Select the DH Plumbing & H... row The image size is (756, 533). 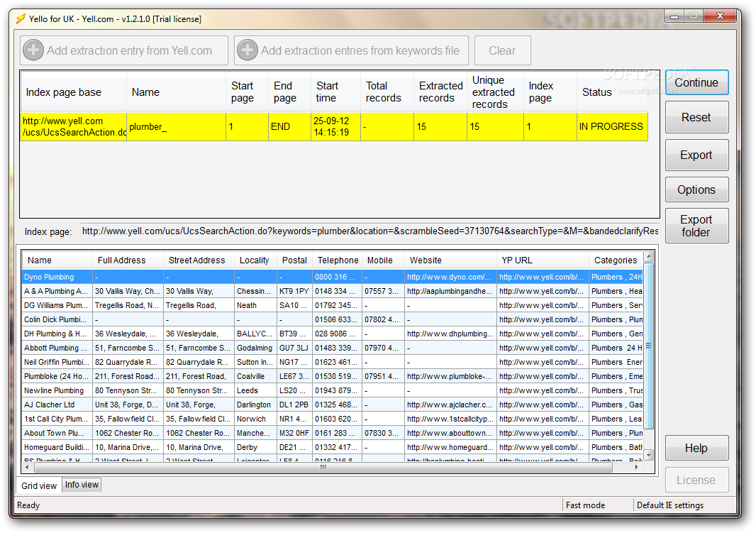333,334
